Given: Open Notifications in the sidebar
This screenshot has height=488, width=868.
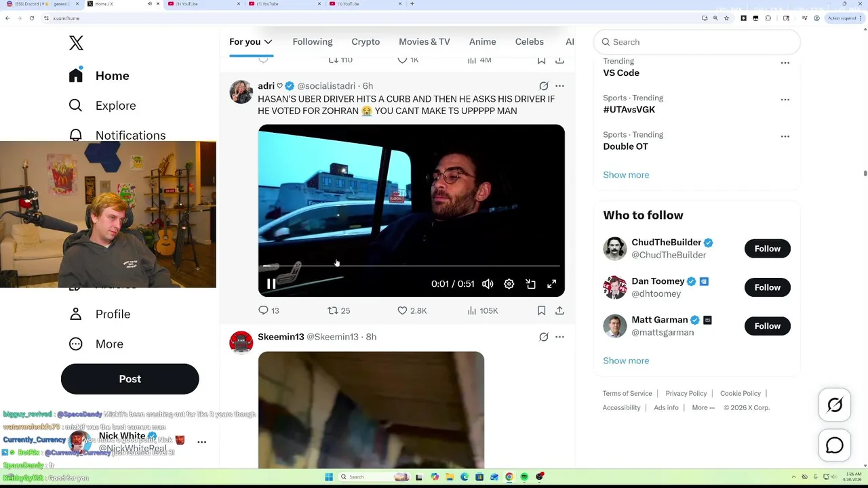Looking at the screenshot, I should (x=117, y=135).
